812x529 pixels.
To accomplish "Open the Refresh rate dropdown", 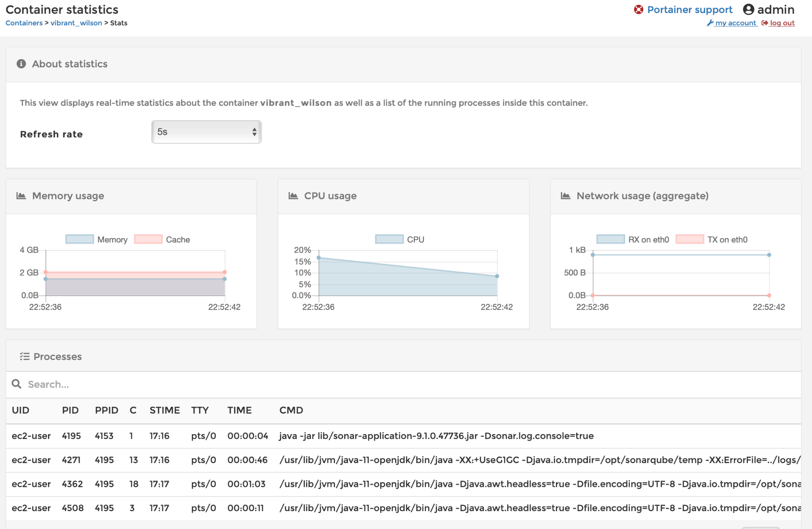I will point(206,132).
